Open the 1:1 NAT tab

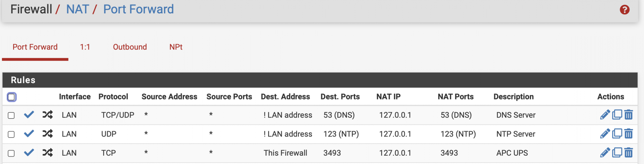(x=85, y=47)
